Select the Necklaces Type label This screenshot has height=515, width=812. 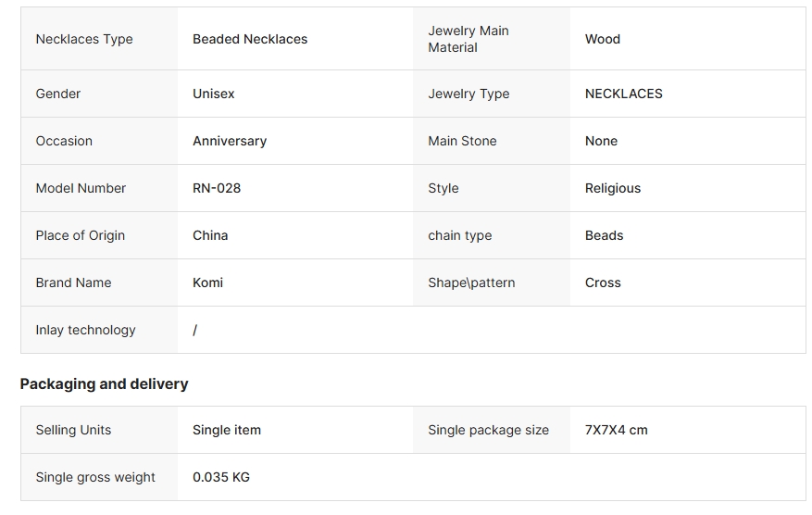(84, 40)
